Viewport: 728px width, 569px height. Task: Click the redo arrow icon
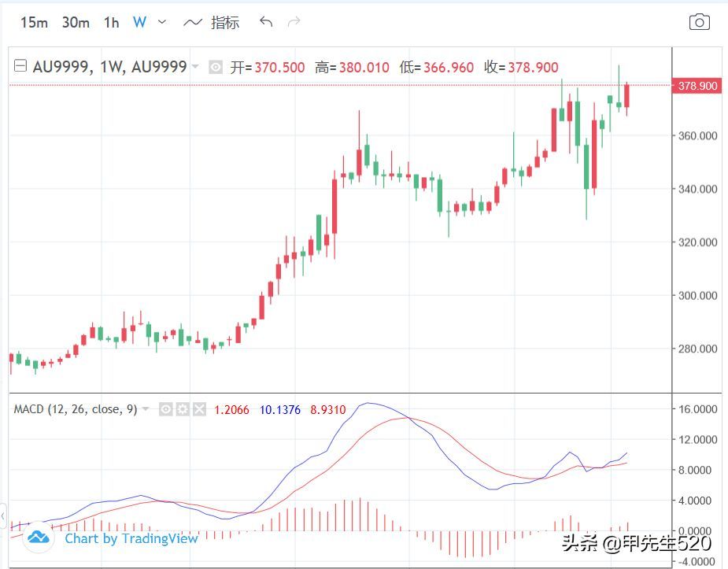pos(294,23)
